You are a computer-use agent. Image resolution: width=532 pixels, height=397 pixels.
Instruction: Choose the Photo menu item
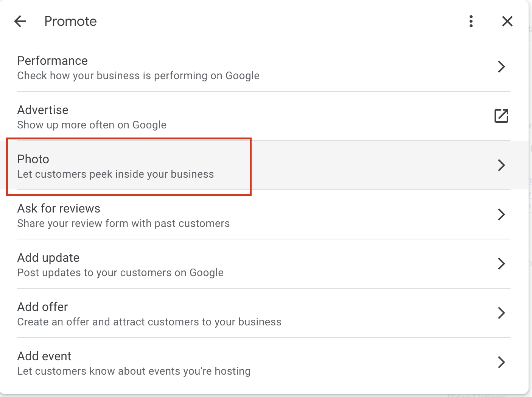264,166
